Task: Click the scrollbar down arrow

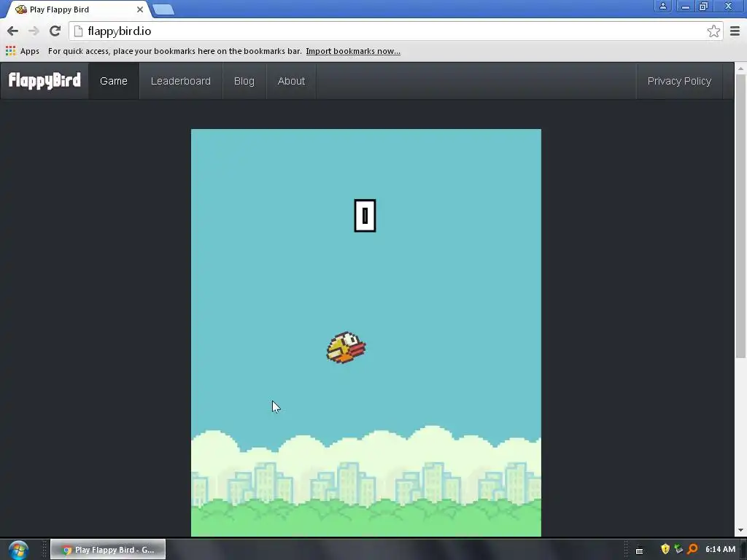Action: (x=740, y=530)
